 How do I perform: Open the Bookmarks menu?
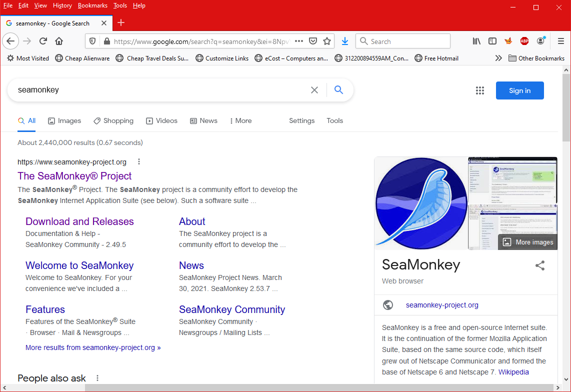(92, 5)
